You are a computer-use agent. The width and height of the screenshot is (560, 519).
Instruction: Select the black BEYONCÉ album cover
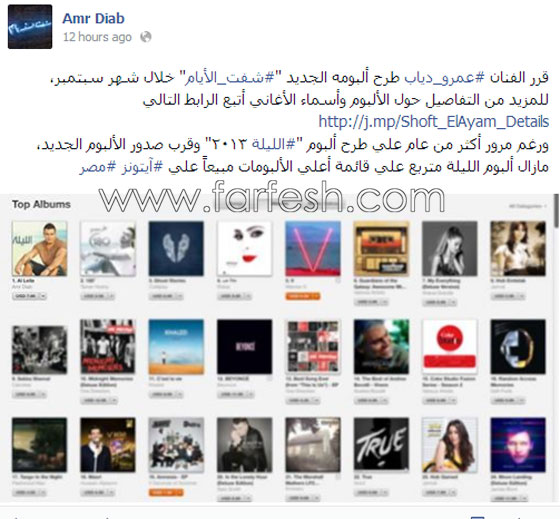245,347
